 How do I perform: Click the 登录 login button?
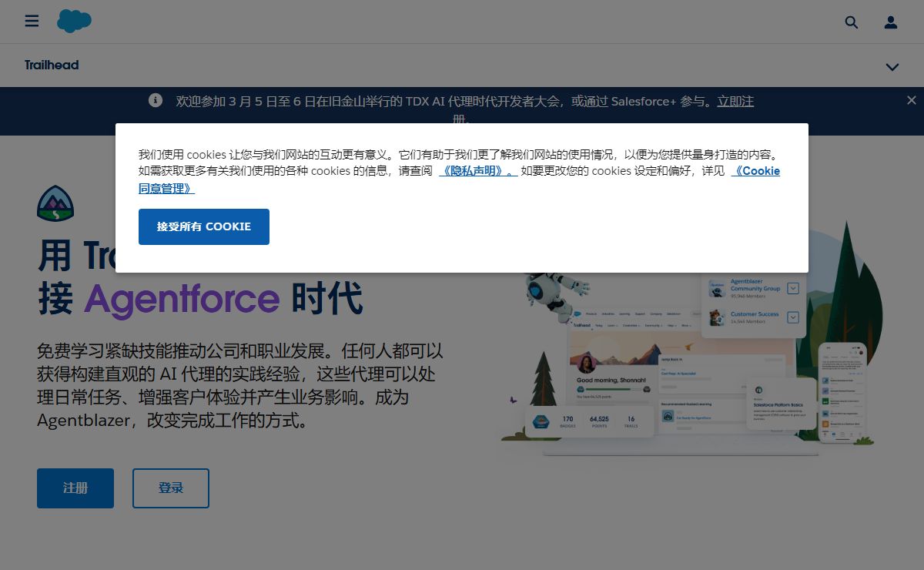[171, 488]
